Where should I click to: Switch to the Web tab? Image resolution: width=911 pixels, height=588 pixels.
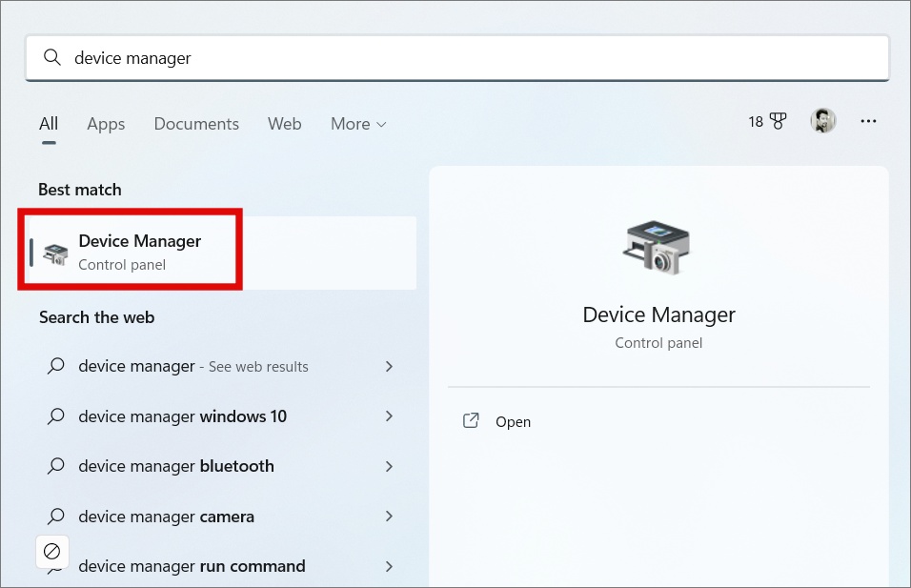point(285,124)
